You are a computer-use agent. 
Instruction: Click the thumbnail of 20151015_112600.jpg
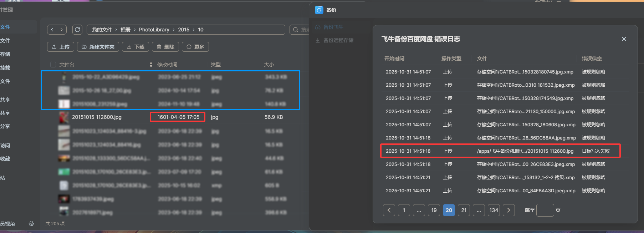pos(64,117)
